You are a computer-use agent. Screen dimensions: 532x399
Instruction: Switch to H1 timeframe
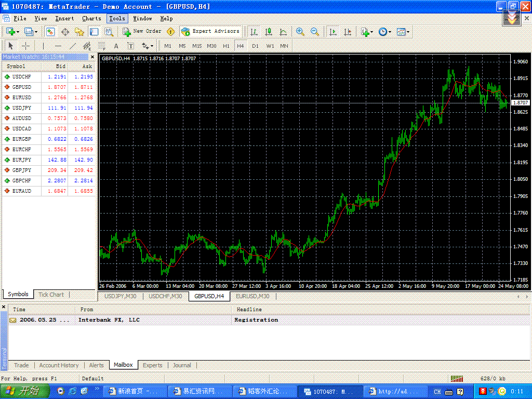coord(226,46)
